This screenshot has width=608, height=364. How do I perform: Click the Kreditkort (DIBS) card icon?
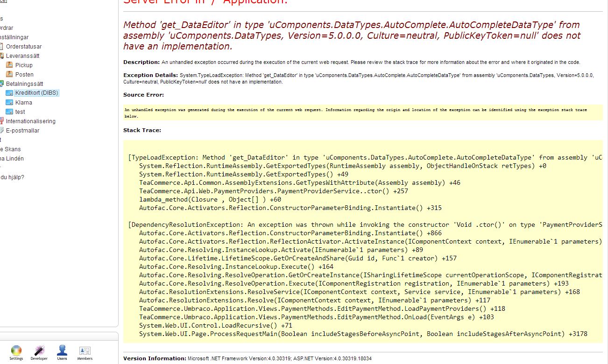click(x=9, y=93)
